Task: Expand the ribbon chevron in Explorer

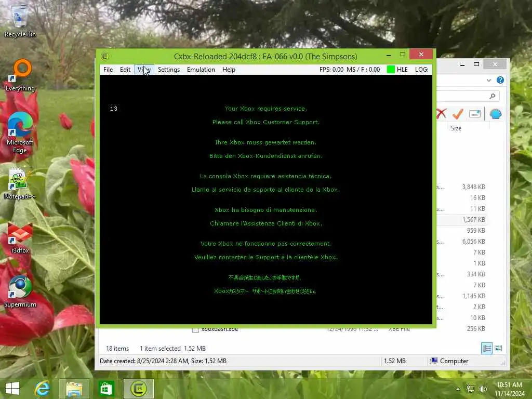Action: [488, 81]
